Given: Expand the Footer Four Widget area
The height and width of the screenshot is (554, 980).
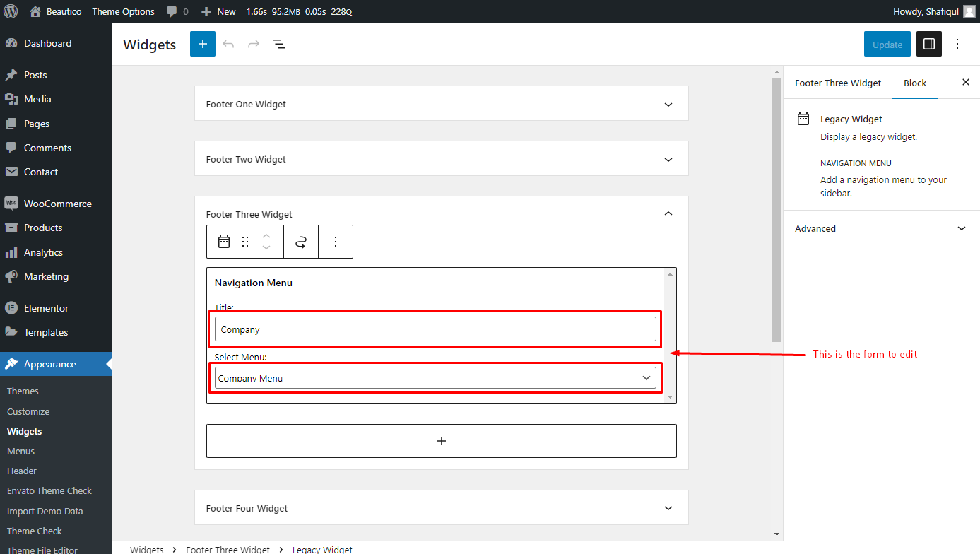Looking at the screenshot, I should 442,508.
